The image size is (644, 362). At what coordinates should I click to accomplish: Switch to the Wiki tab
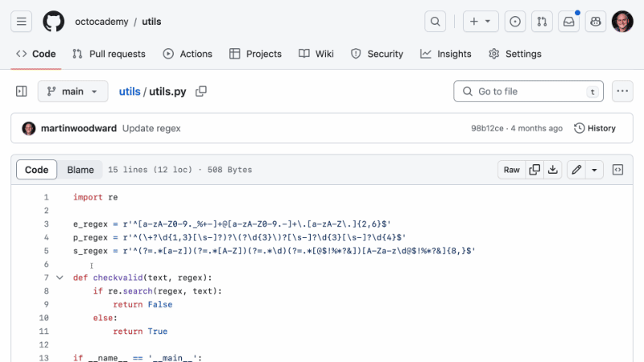click(x=316, y=54)
